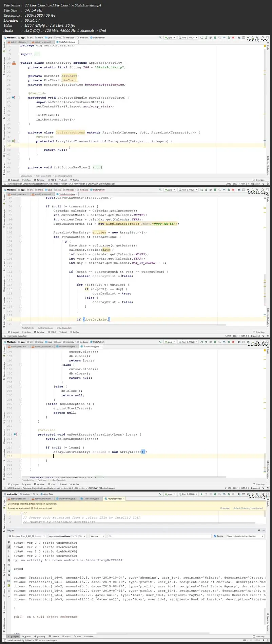Viewport: 272px width, 644px height.
Task: Open Profiler tool window in 00:05:22 frame
Action: click(75, 180)
